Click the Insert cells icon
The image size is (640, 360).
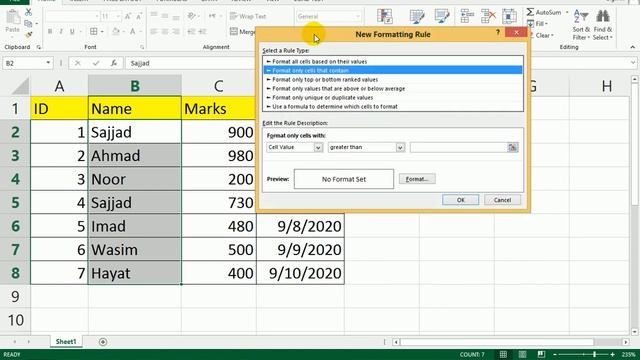pos(467,16)
